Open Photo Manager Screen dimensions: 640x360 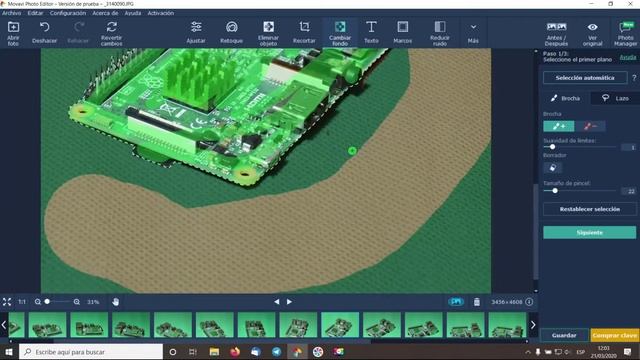pos(625,33)
